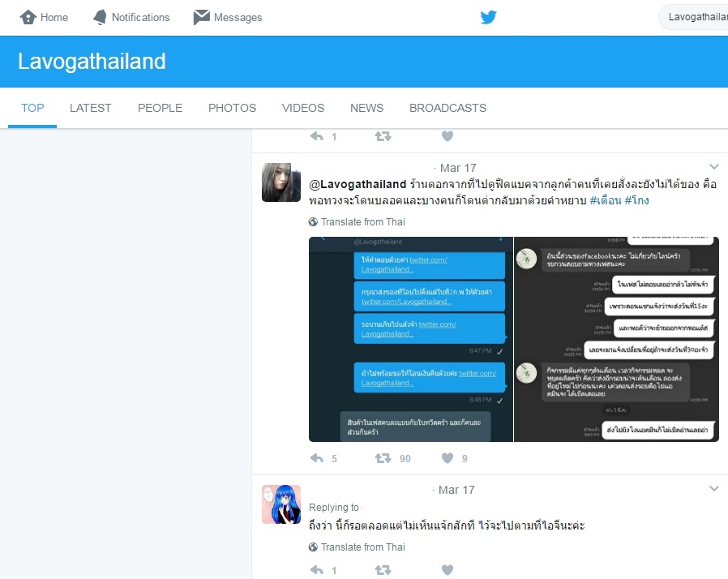Image resolution: width=728 pixels, height=579 pixels.
Task: Go to Home in top navigation
Action: [x=44, y=17]
